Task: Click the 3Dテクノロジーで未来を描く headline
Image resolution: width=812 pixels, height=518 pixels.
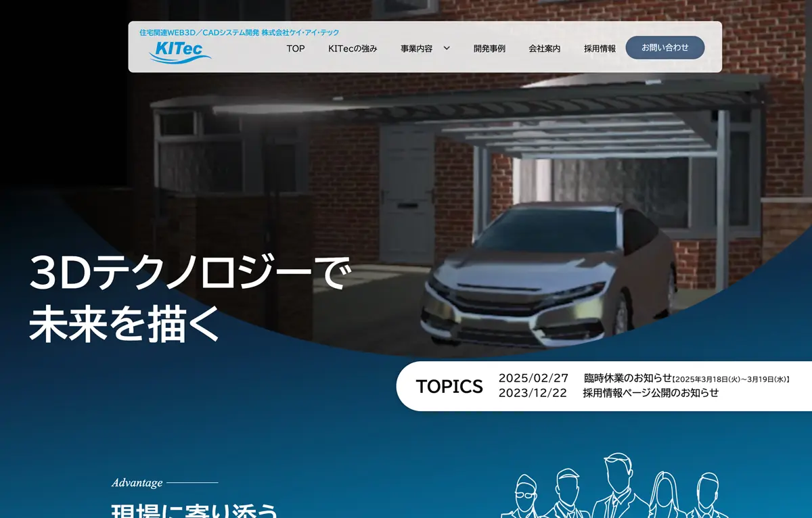Action: (189, 299)
